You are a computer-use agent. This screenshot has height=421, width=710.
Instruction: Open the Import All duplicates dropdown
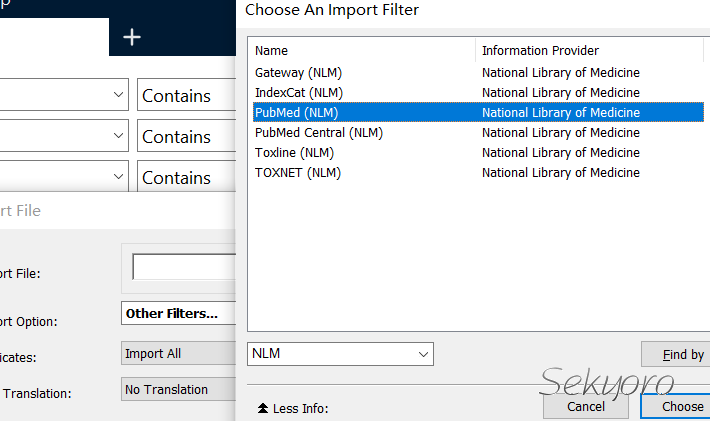pyautogui.click(x=178, y=353)
